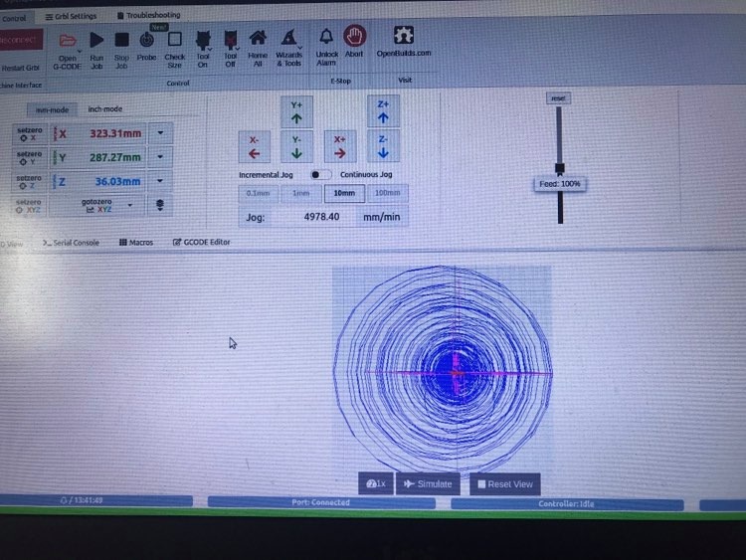
Task: Click the Unlock Alarm bell icon
Action: click(x=326, y=38)
